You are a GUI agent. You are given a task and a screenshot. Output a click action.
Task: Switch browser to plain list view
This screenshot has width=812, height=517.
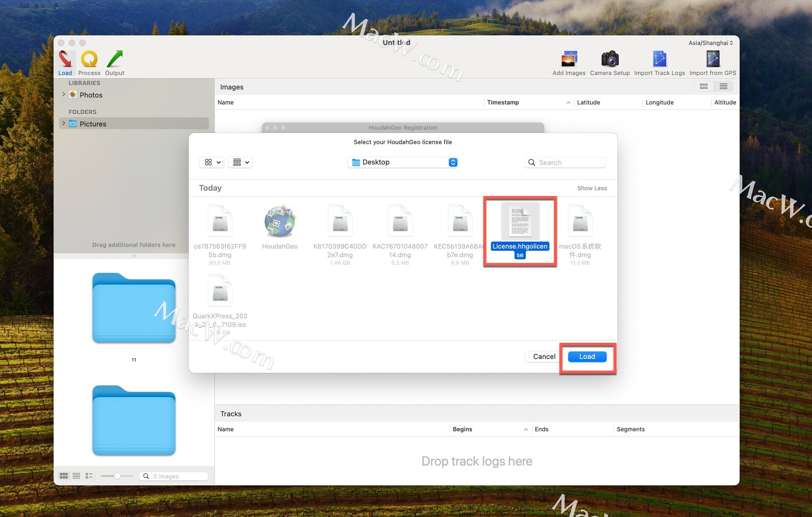click(77, 476)
